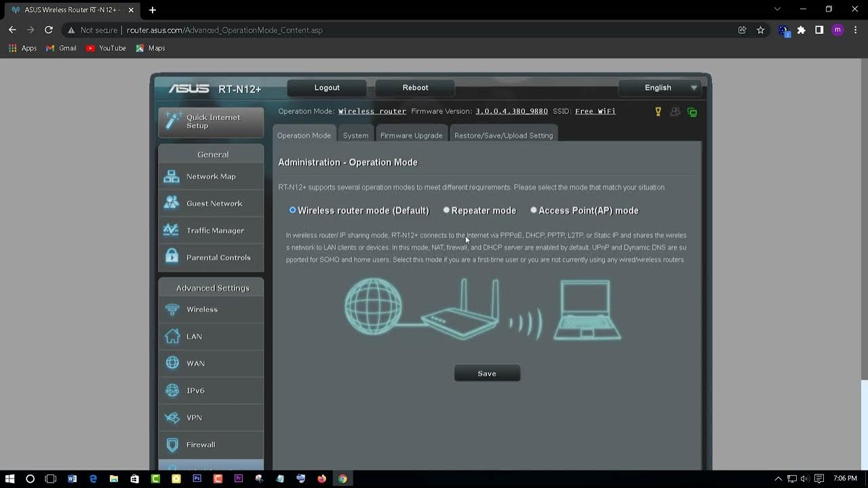Show hidden system tray icons
868x488 pixels.
coord(778,479)
